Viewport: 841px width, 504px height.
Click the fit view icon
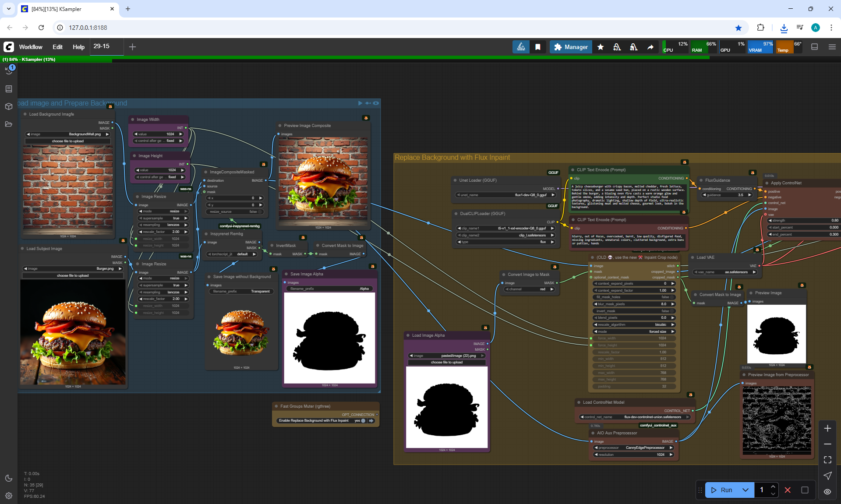tap(827, 460)
